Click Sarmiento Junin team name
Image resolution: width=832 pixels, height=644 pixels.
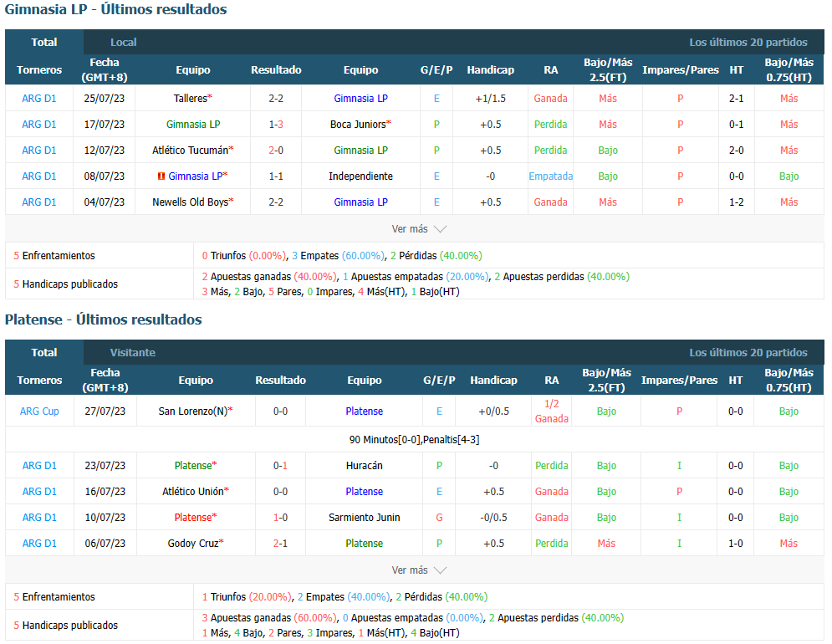click(364, 518)
